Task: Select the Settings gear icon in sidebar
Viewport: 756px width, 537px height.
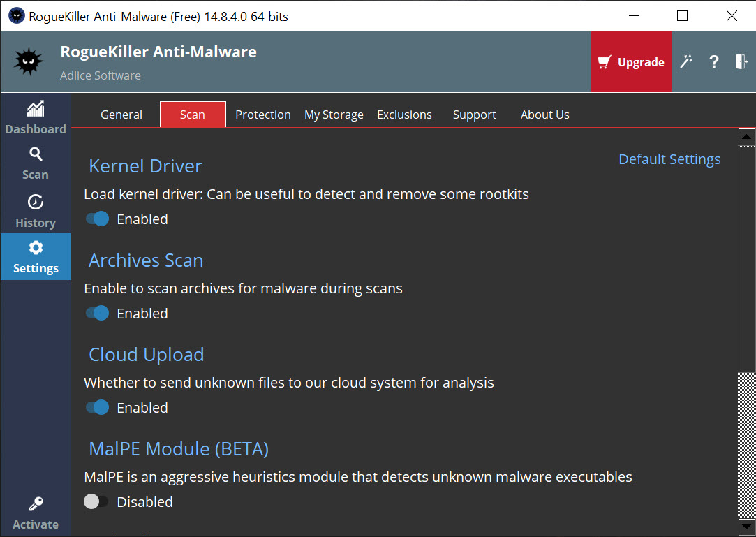Action: 36,248
